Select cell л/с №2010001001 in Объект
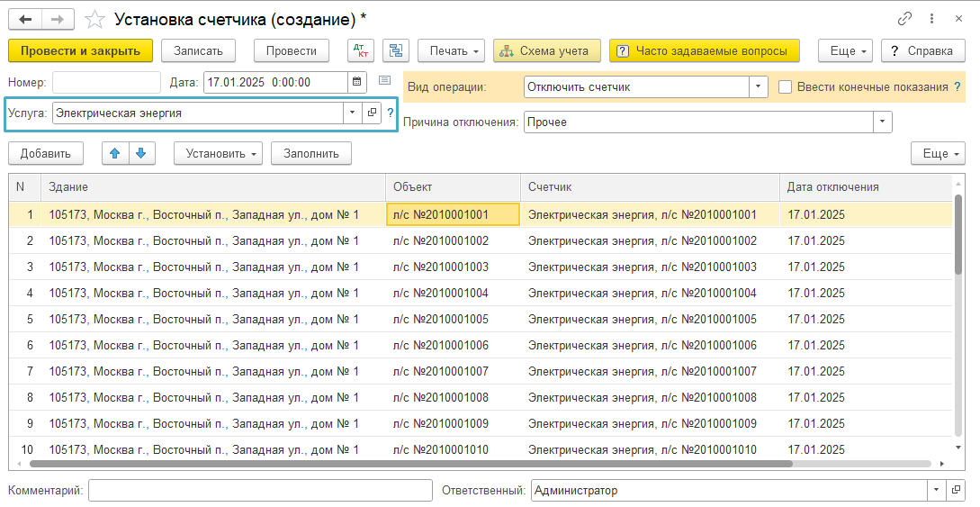Image resolution: width=980 pixels, height=507 pixels. pyautogui.click(x=454, y=214)
